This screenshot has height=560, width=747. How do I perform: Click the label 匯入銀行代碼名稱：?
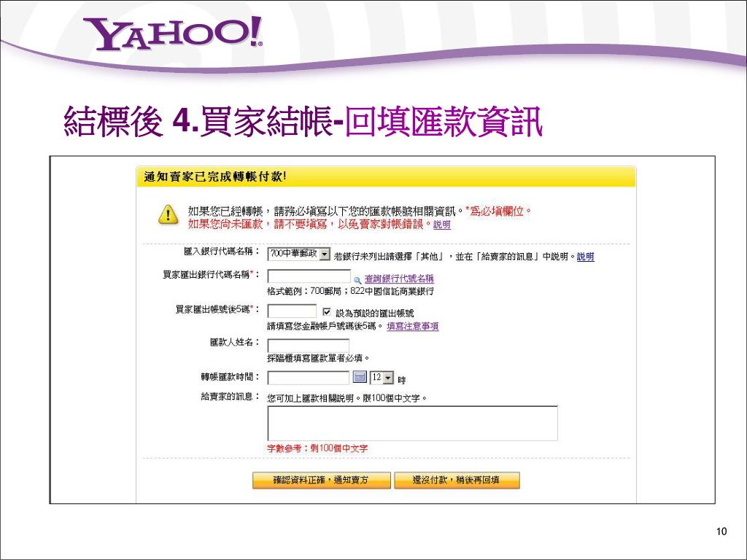pyautogui.click(x=222, y=252)
